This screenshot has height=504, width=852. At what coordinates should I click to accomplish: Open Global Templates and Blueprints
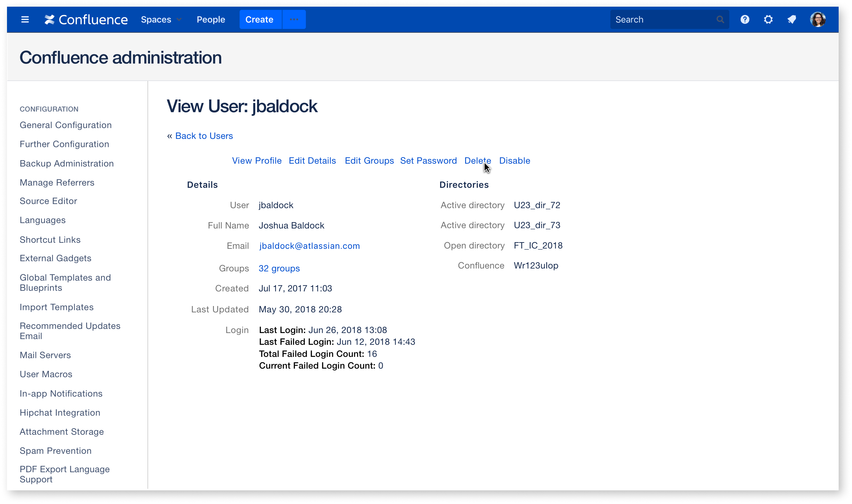coord(65,283)
